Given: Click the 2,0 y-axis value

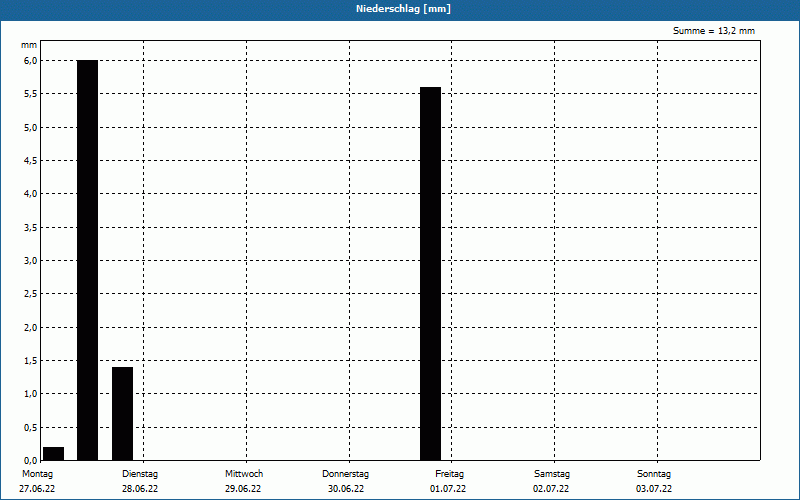Looking at the screenshot, I should tap(31, 328).
